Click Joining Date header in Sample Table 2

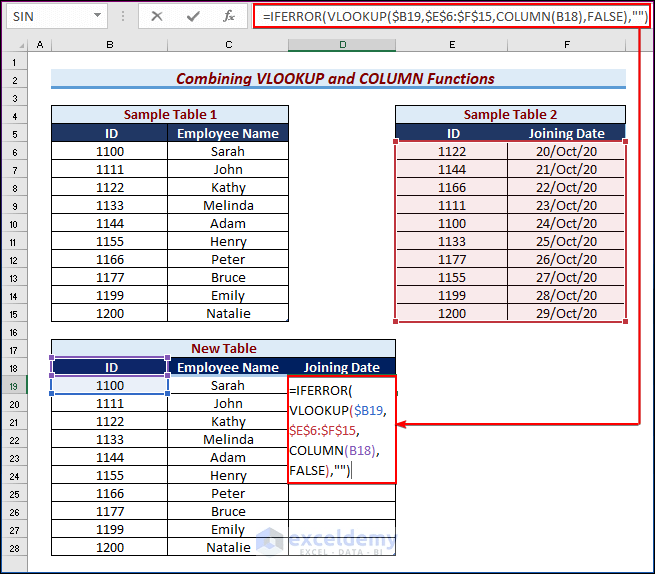click(566, 133)
